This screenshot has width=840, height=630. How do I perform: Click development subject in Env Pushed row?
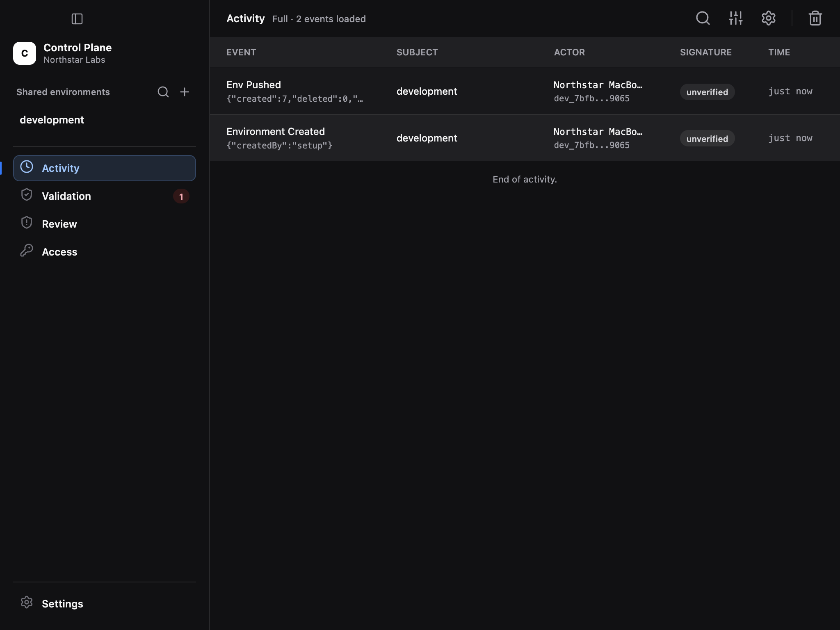tap(427, 91)
